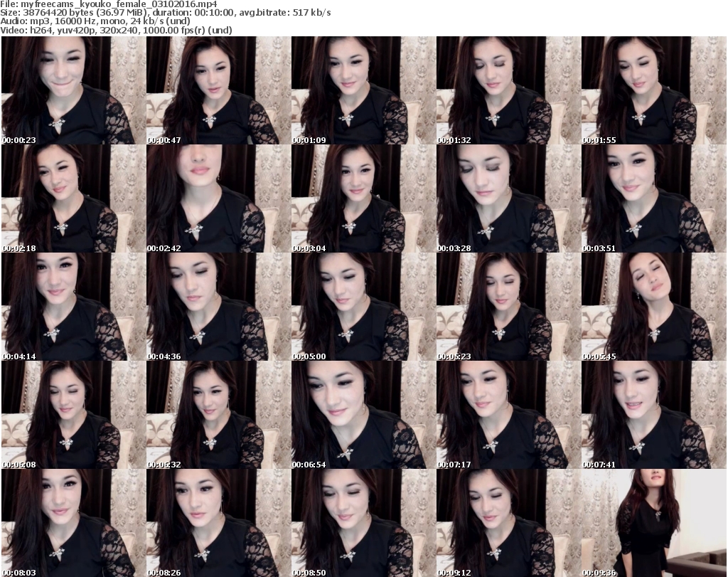Image resolution: width=728 pixels, height=577 pixels.
Task: Select the thumbnail timestamped 00:06:54
Action: click(363, 415)
